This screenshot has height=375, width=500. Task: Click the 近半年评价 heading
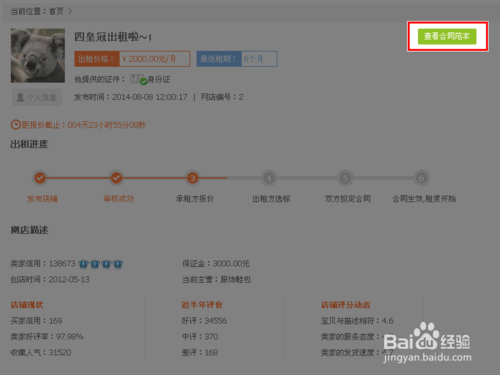202,305
